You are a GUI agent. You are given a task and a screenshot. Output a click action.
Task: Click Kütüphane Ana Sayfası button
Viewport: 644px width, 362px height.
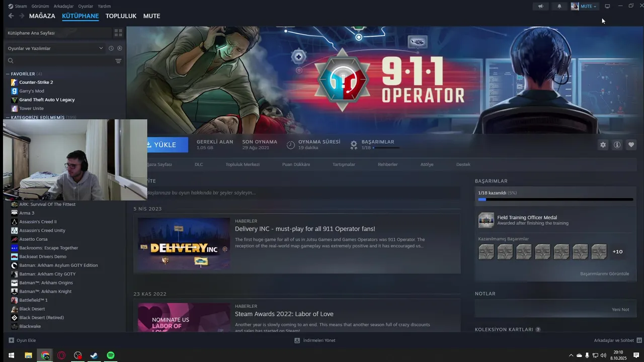[57, 33]
